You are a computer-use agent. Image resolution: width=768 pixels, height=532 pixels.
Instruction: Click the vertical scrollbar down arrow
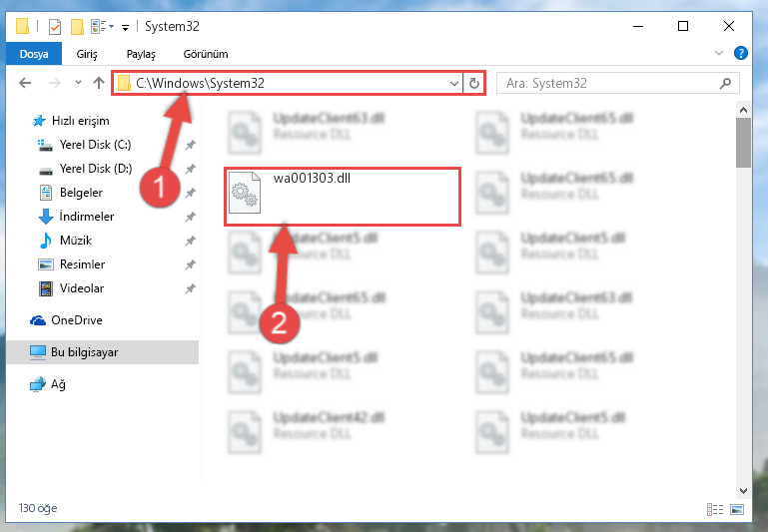tap(743, 490)
